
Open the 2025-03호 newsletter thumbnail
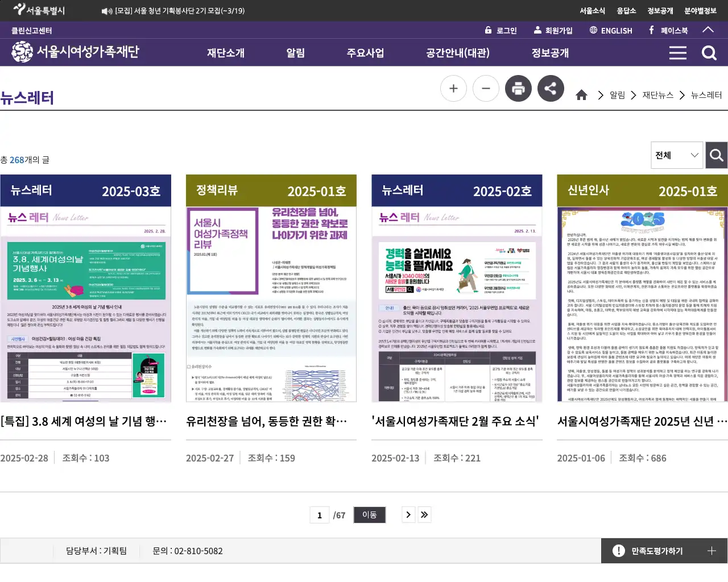coord(86,289)
